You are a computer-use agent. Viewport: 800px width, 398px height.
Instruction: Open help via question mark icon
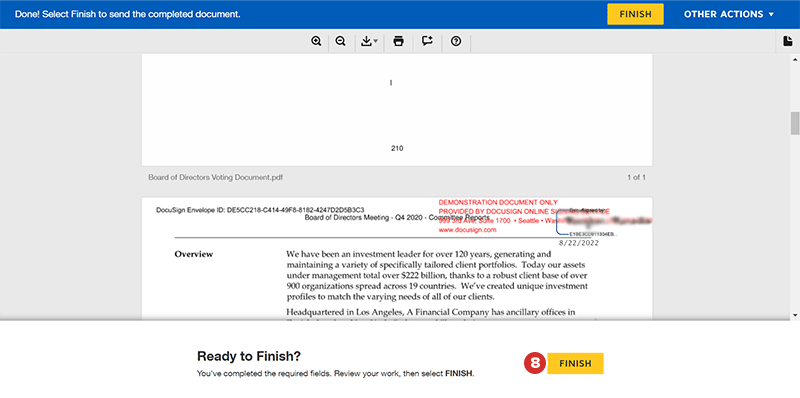[456, 41]
